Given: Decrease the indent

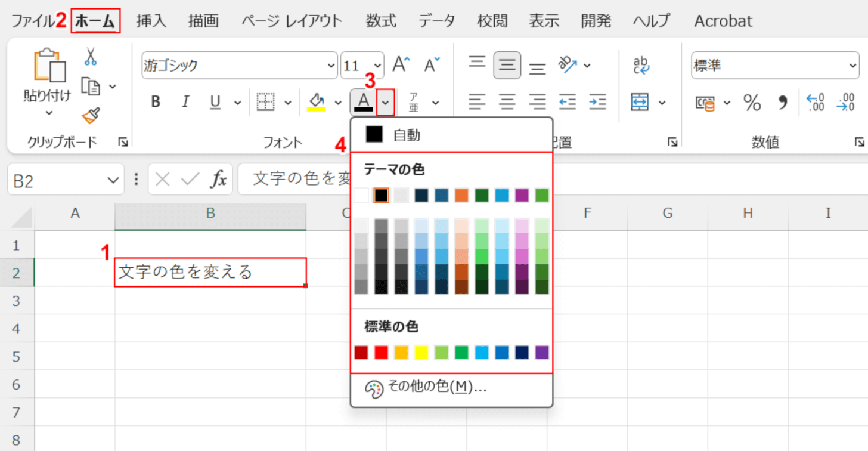Looking at the screenshot, I should tap(568, 102).
